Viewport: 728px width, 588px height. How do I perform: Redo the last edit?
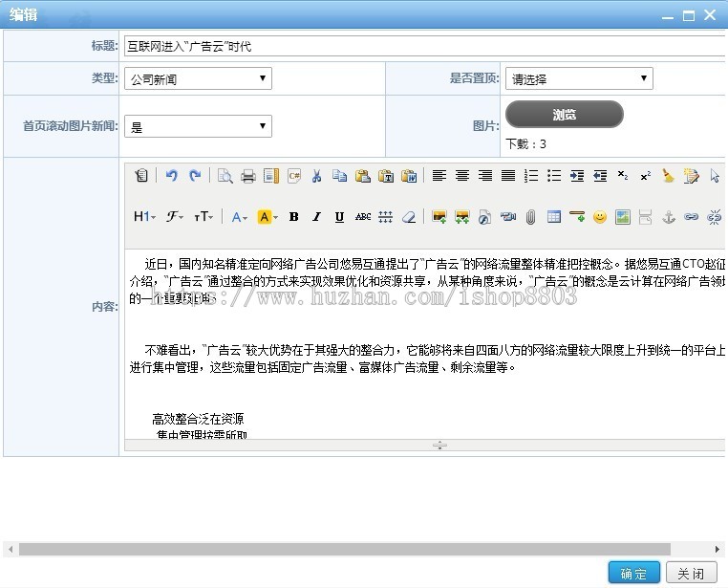195,176
